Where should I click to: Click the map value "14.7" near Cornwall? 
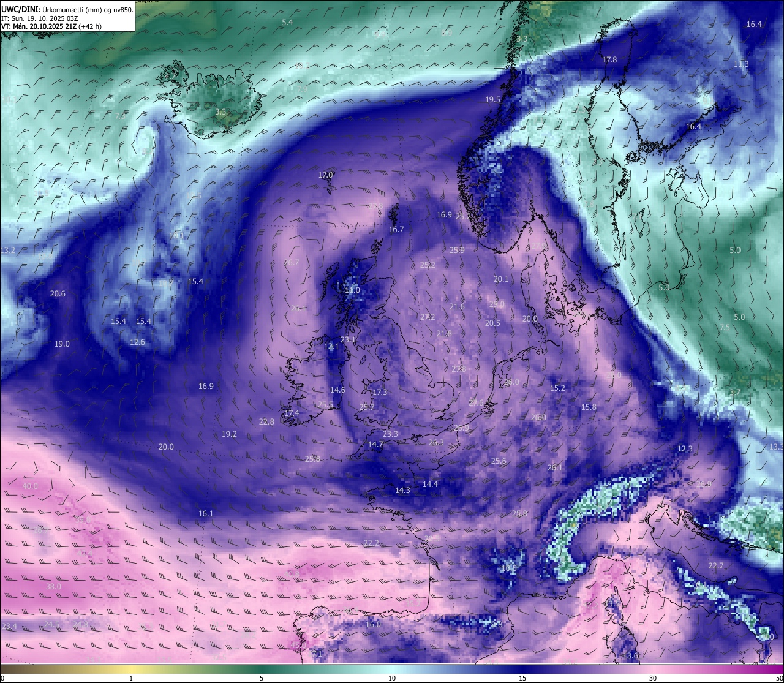coord(375,445)
